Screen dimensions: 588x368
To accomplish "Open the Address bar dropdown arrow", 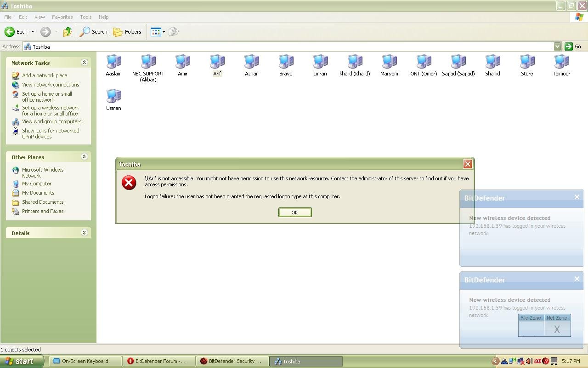I will [557, 46].
